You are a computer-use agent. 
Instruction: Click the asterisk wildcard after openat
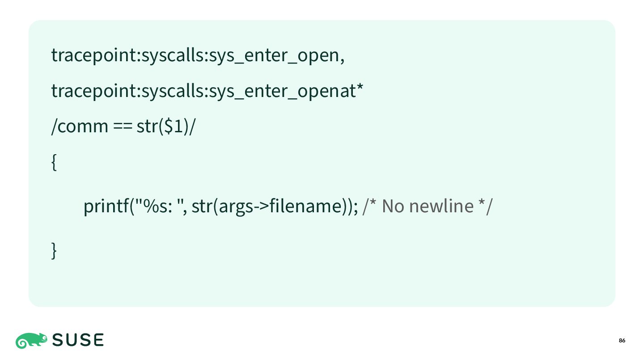click(359, 87)
